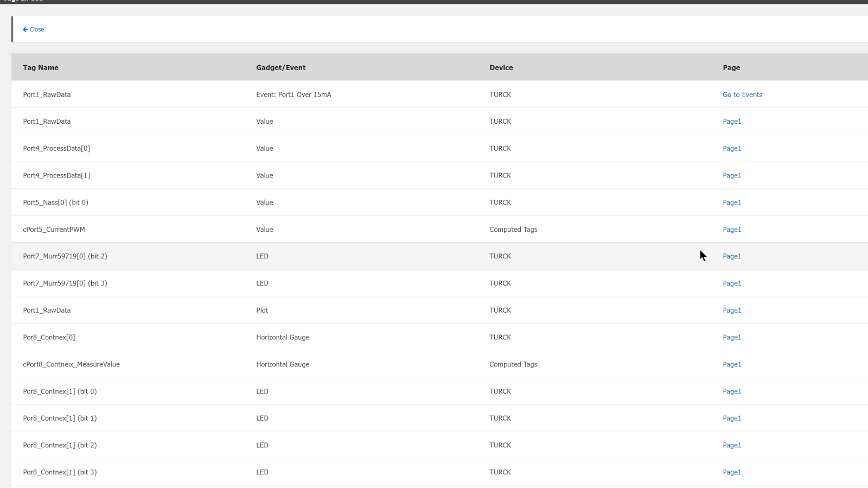Select LED gadget in Port7_Murr59719[0] (bit 2) row
868x488 pixels.
pyautogui.click(x=262, y=256)
